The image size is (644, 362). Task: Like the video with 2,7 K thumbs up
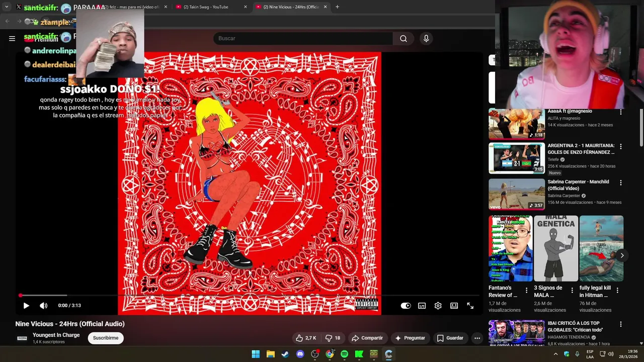pyautogui.click(x=306, y=338)
